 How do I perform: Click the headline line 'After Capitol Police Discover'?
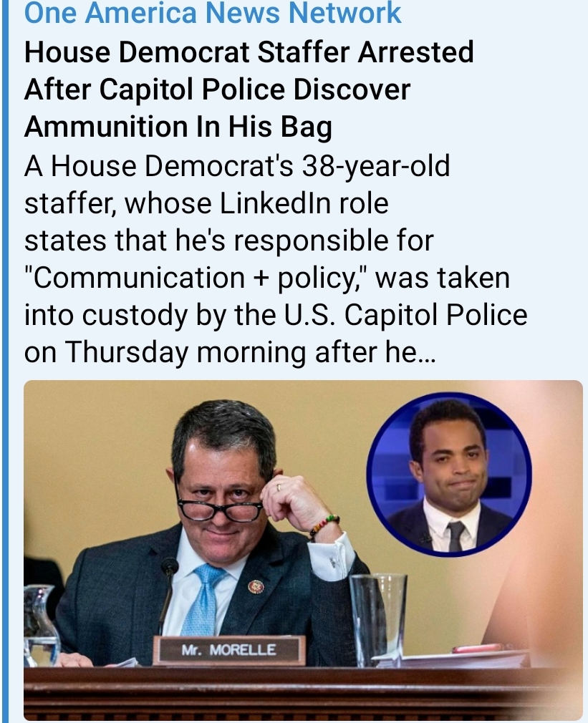217,89
